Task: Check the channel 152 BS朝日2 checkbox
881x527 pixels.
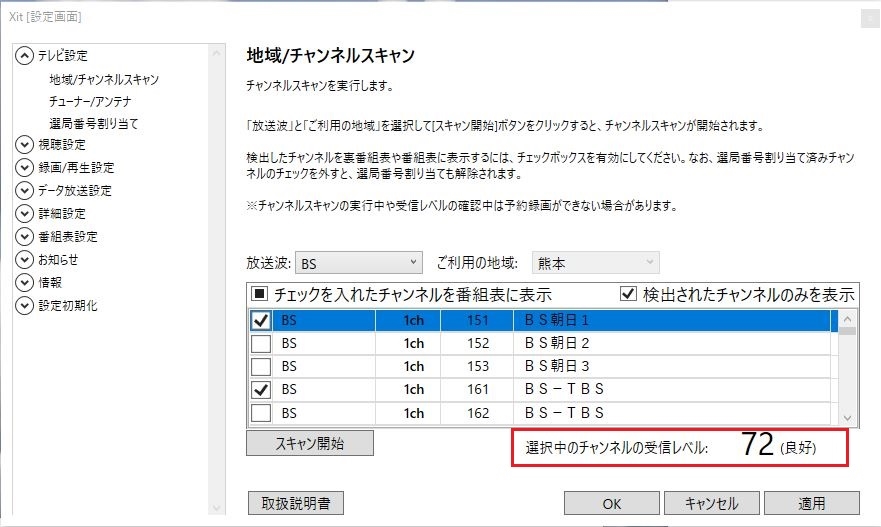Action: [x=261, y=343]
